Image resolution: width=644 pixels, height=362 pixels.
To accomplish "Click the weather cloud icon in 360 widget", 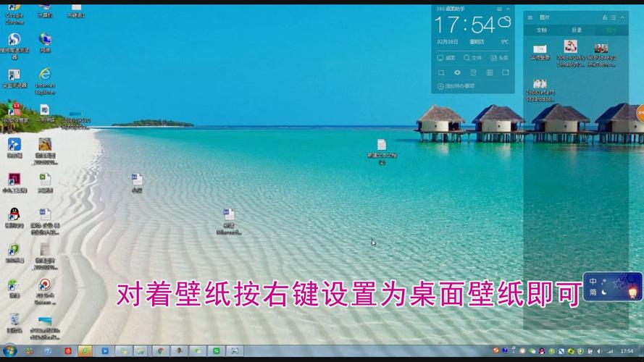I will tap(504, 22).
